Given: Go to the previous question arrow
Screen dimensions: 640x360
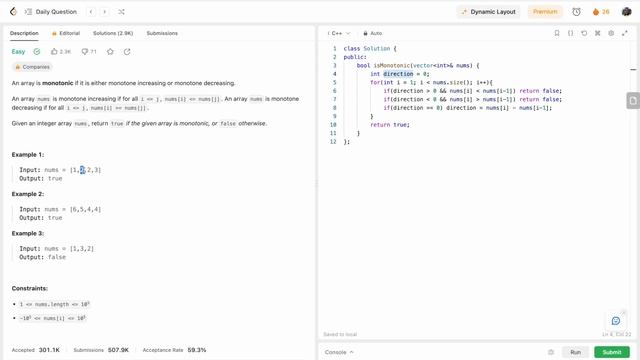Looking at the screenshot, I should coord(91,12).
